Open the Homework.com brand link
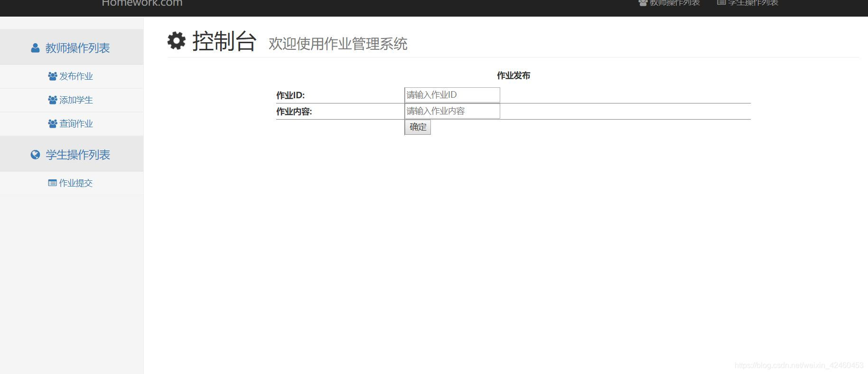This screenshot has height=374, width=868. click(142, 3)
